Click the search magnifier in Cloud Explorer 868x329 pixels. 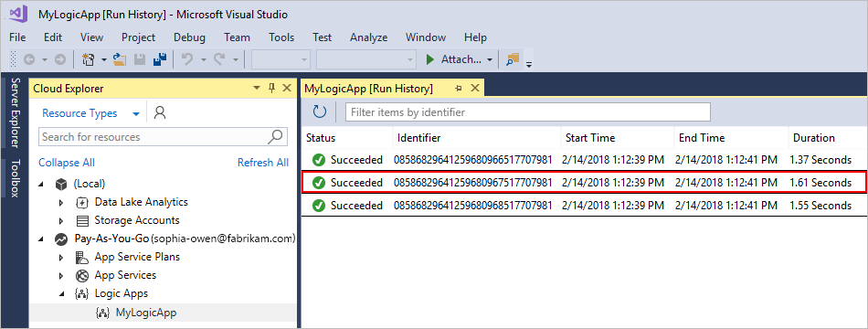coord(276,136)
